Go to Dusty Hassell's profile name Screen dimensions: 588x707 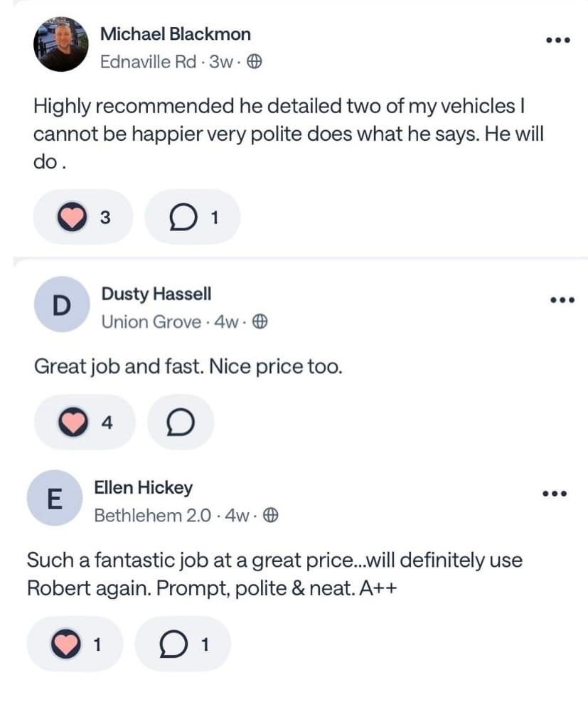click(156, 294)
